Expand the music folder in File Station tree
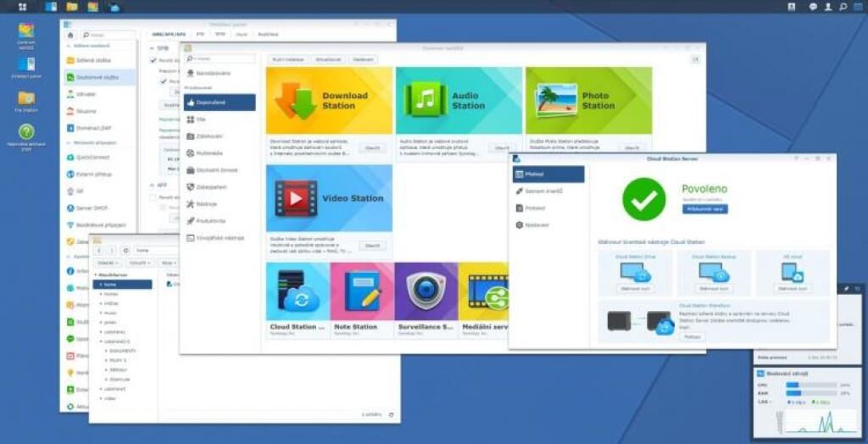The image size is (868, 444). tap(101, 313)
